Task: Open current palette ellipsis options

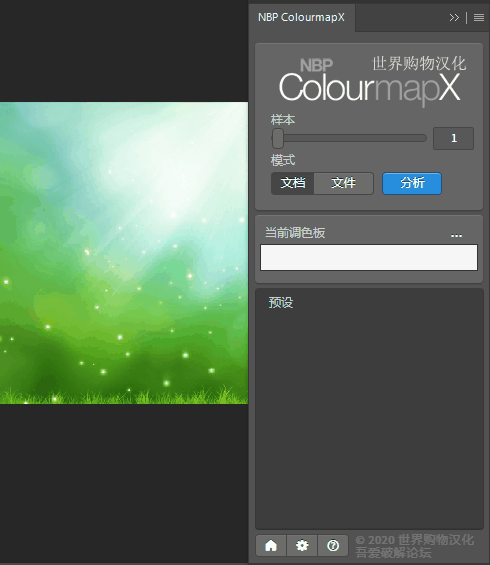Action: (x=456, y=236)
